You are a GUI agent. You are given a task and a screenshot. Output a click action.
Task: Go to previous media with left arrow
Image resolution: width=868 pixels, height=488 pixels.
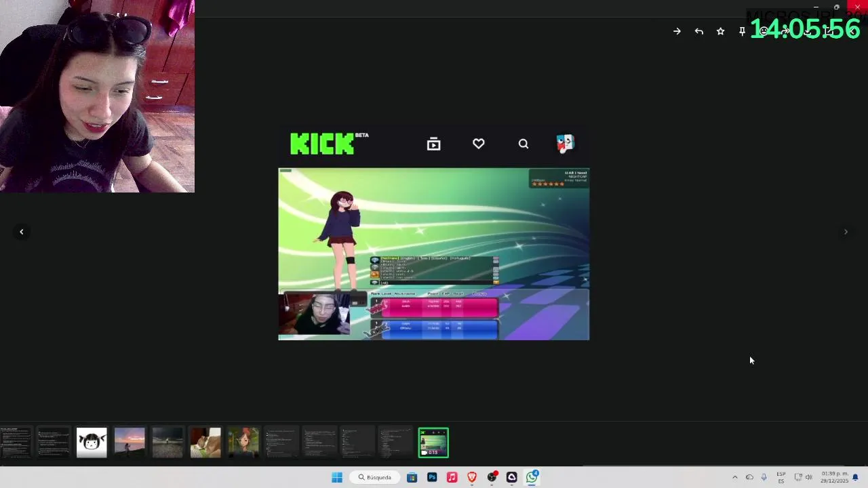tap(21, 232)
